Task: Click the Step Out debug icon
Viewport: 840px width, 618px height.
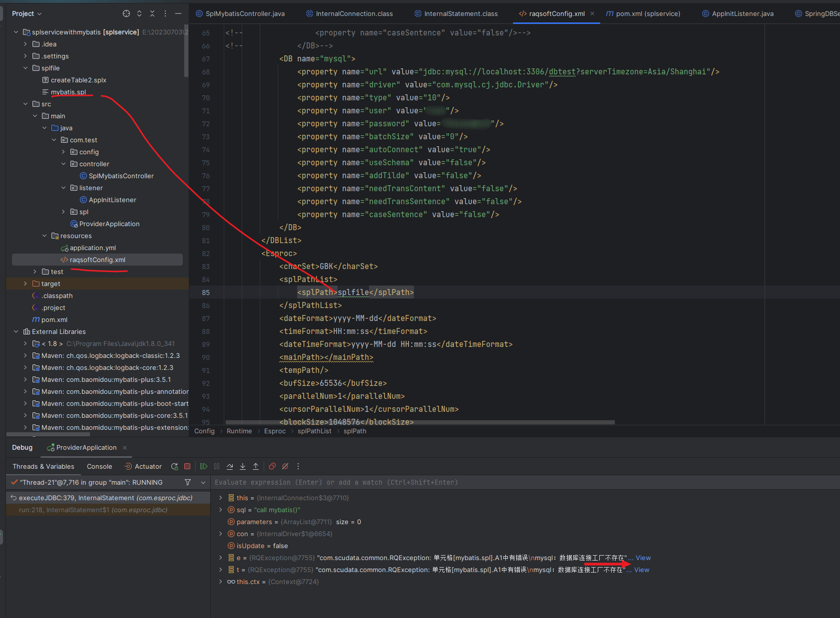Action: coord(256,466)
